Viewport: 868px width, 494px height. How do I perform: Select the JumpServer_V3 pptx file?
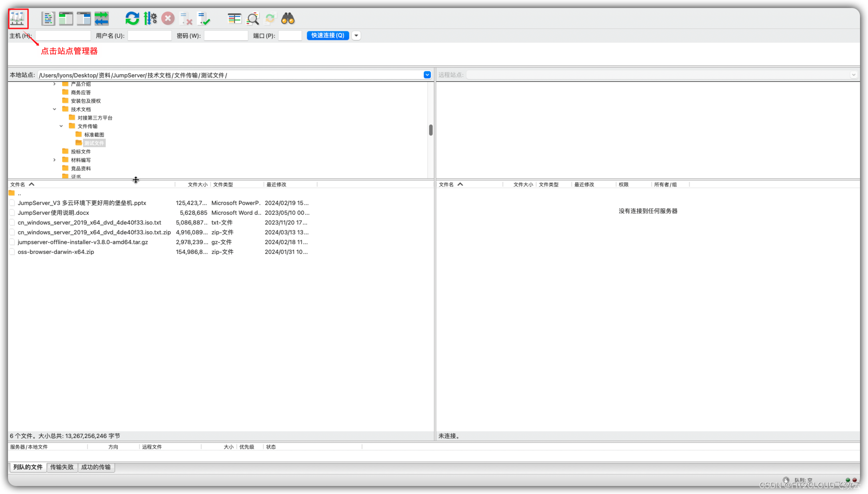[82, 203]
